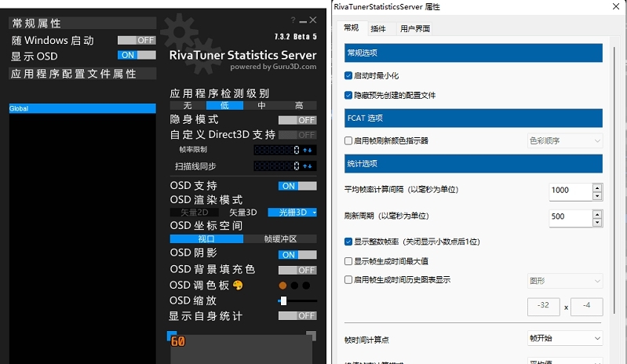
Task: Select the Global profile entry
Action: [82, 108]
